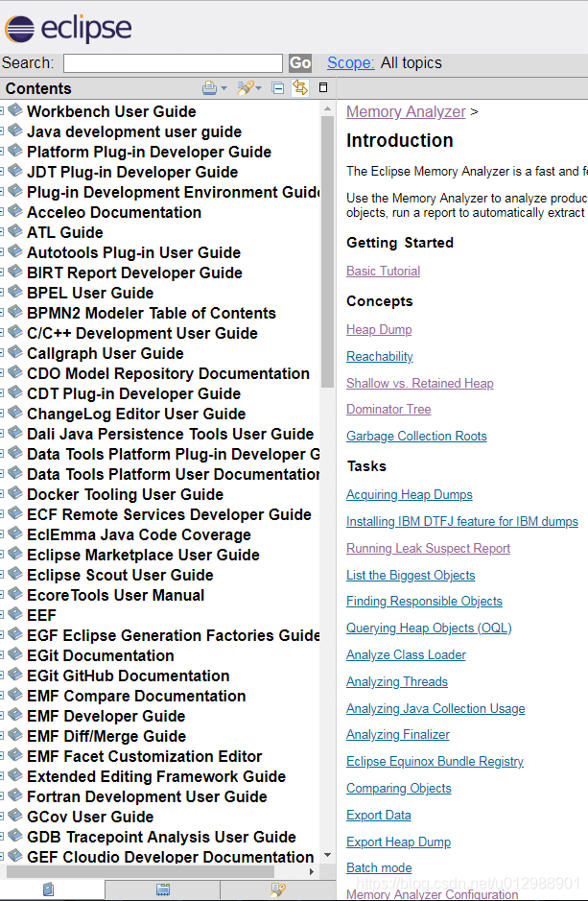Maximize the Contents pane
The image size is (588, 901).
click(x=323, y=87)
